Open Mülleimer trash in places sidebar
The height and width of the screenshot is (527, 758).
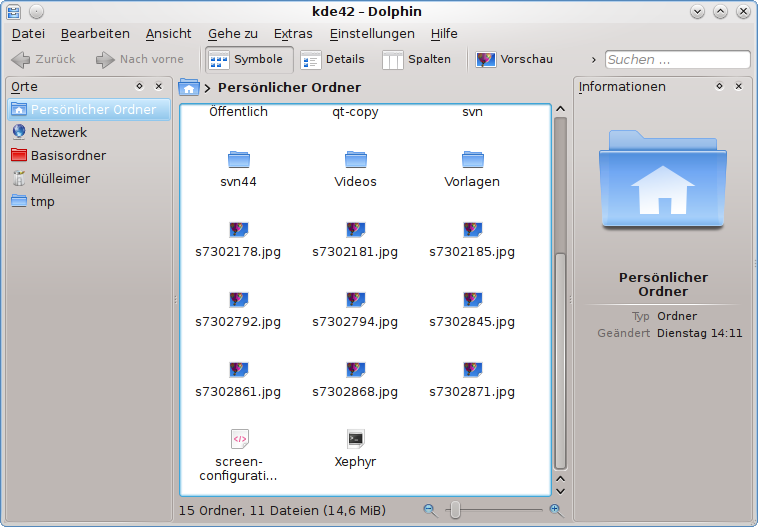60,178
